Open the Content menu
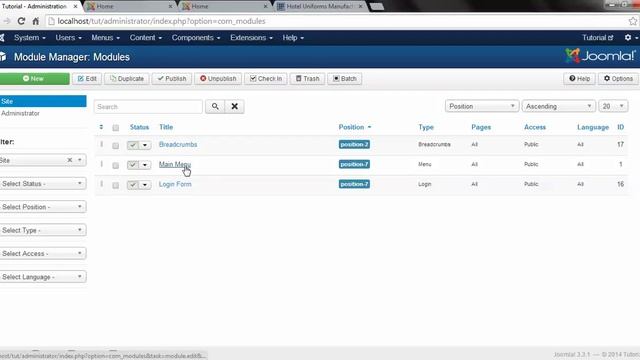This screenshot has width=640, height=360. pos(146,38)
